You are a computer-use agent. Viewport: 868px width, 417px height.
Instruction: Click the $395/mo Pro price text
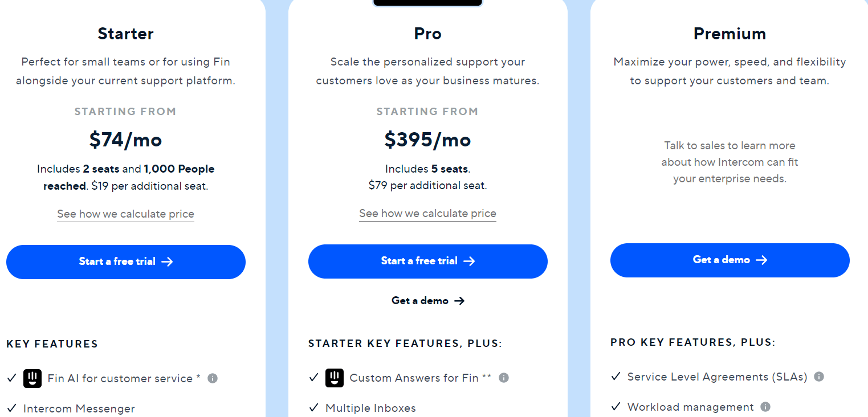427,140
